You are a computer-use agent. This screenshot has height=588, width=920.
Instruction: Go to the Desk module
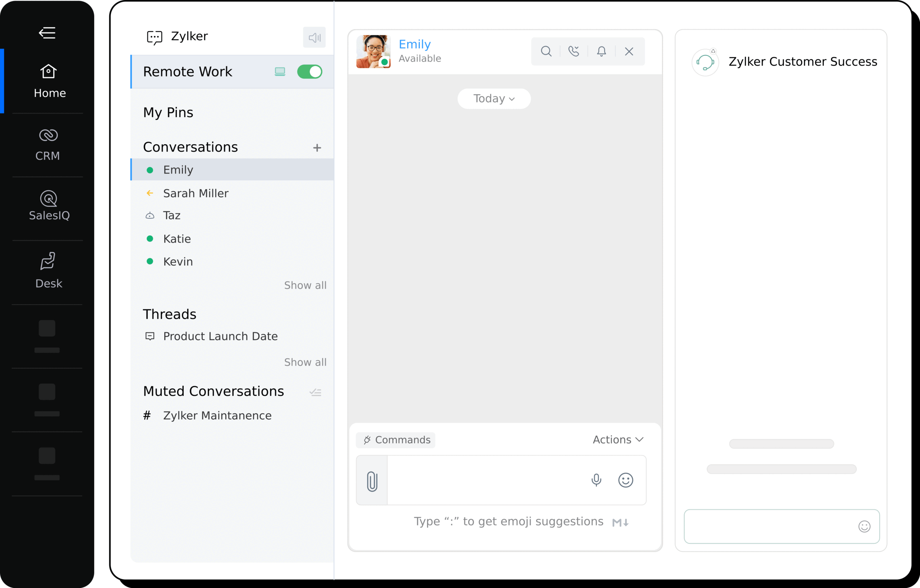pos(48,270)
